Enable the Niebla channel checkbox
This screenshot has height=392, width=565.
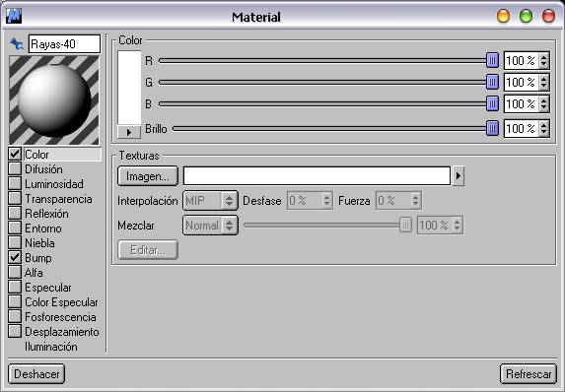pyautogui.click(x=15, y=242)
